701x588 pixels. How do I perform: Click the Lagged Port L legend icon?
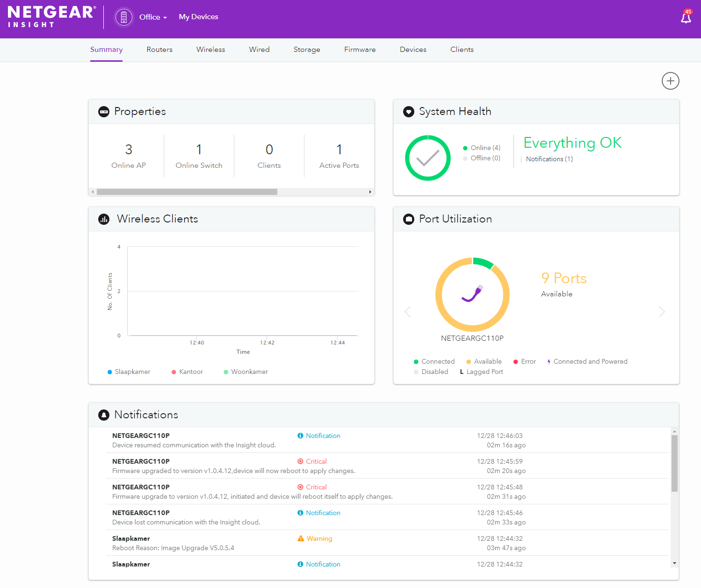(x=462, y=372)
